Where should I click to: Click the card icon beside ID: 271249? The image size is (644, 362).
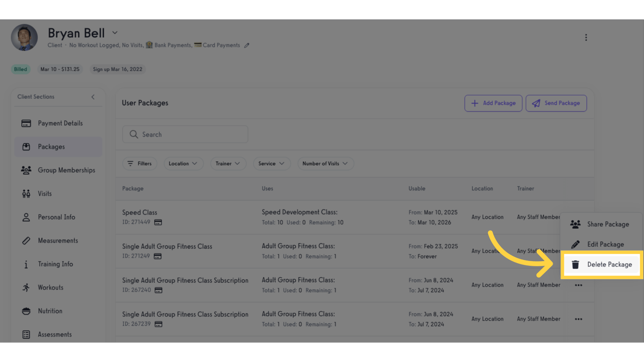coord(157,256)
